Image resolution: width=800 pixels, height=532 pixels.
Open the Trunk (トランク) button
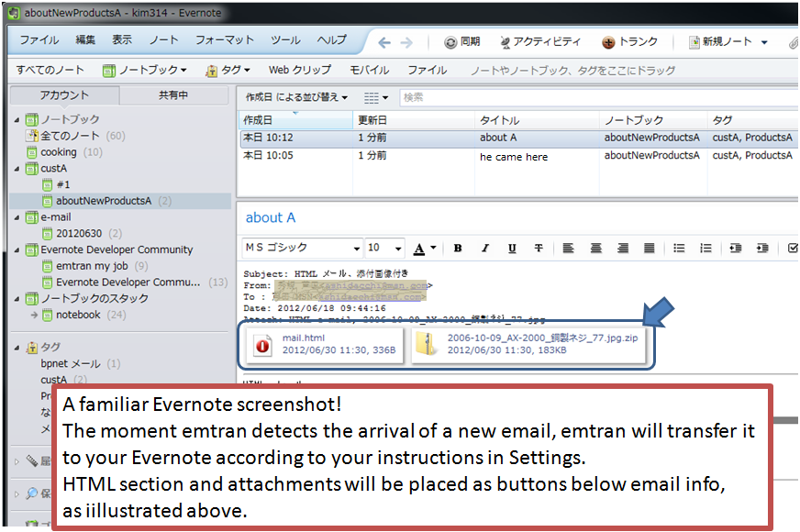(x=629, y=42)
